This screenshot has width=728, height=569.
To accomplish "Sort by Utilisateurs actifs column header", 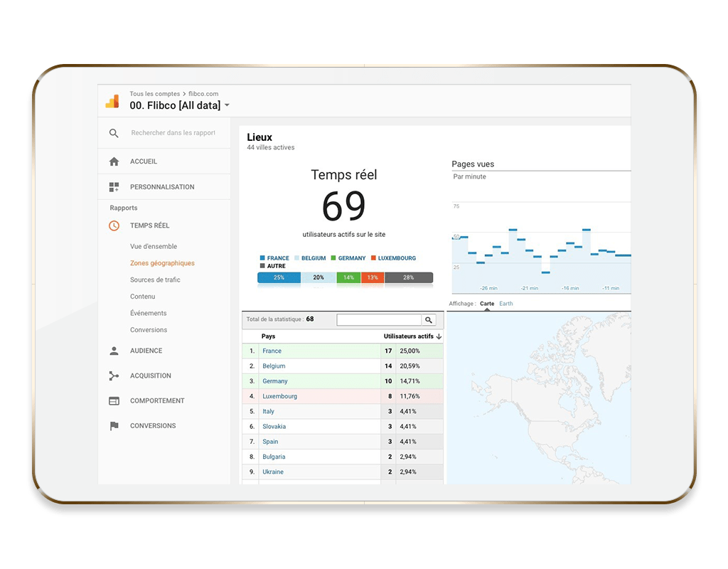I will pos(409,336).
